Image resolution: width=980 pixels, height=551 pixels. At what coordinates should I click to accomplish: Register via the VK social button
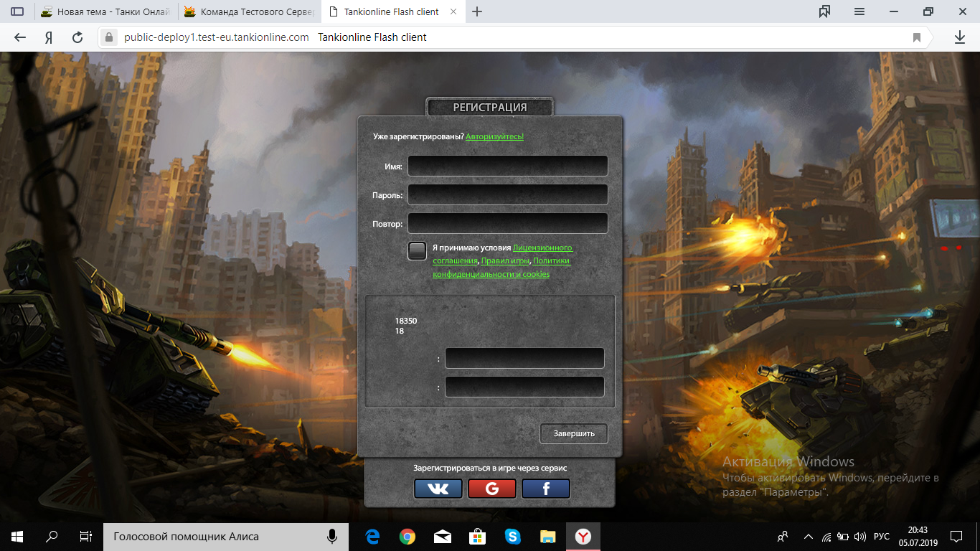click(438, 489)
